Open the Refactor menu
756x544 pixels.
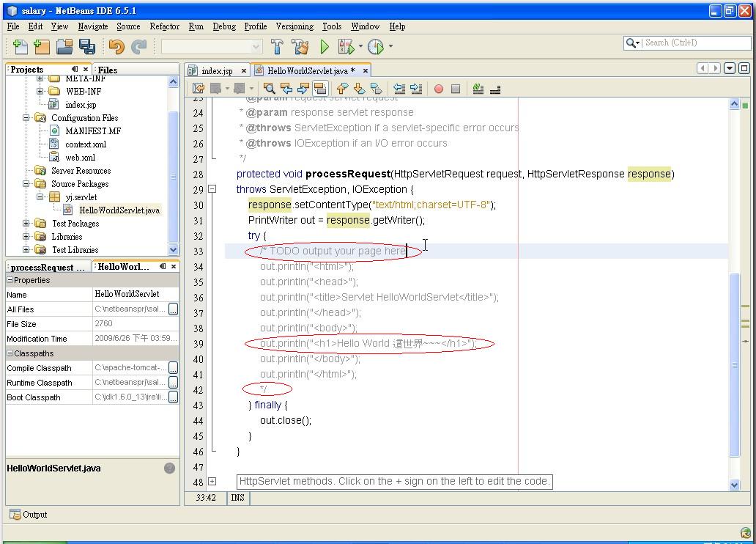click(164, 26)
